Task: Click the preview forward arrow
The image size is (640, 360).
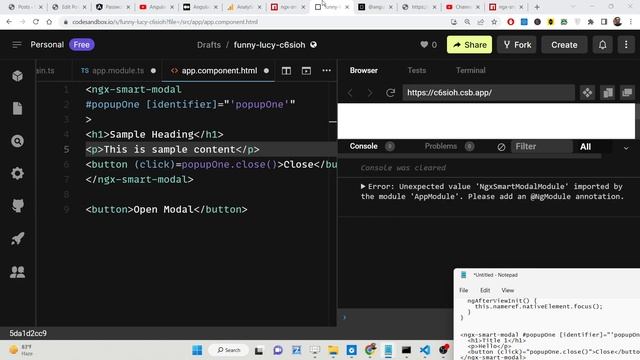Action: tap(370, 93)
